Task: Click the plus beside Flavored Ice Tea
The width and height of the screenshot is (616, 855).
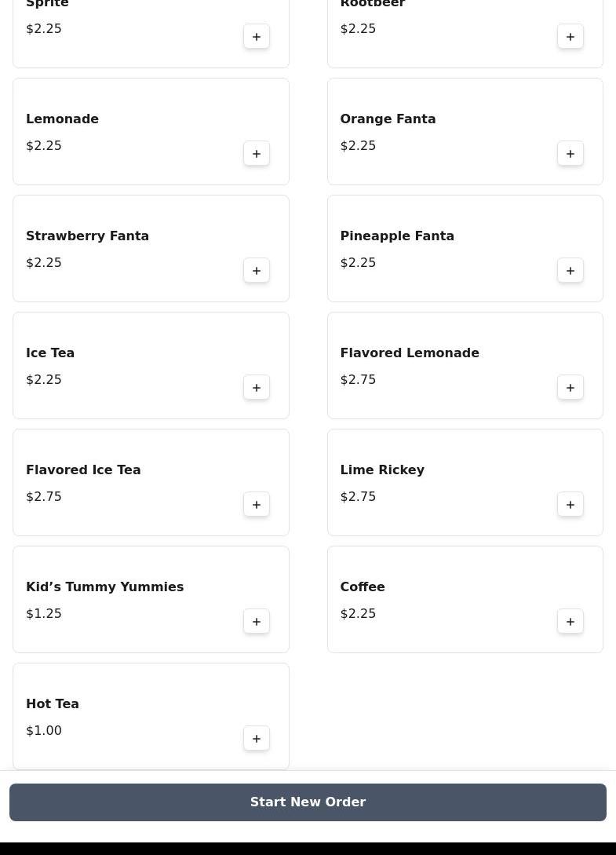Action: pos(257,505)
